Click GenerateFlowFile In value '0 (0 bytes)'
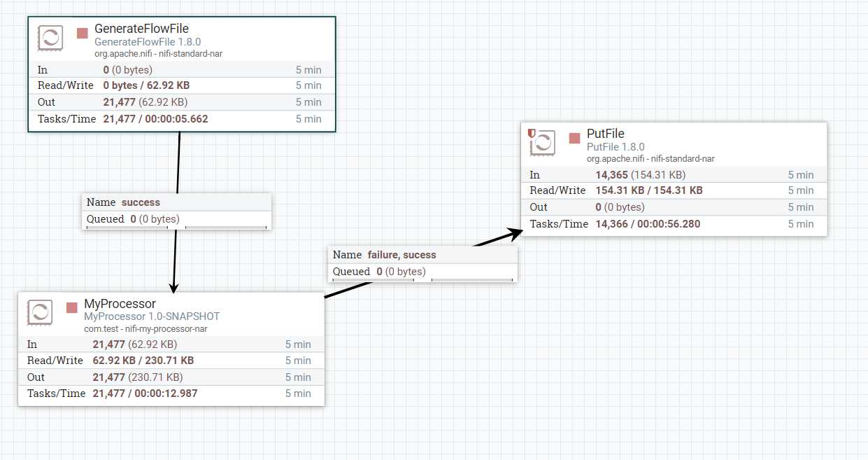The height and width of the screenshot is (460, 868). pyautogui.click(x=127, y=70)
